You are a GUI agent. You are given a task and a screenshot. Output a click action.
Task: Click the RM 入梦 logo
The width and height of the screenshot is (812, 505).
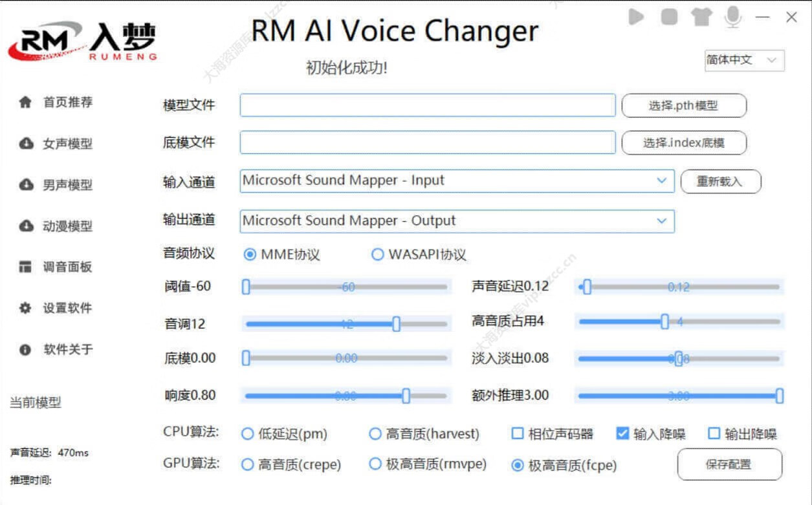tap(82, 41)
